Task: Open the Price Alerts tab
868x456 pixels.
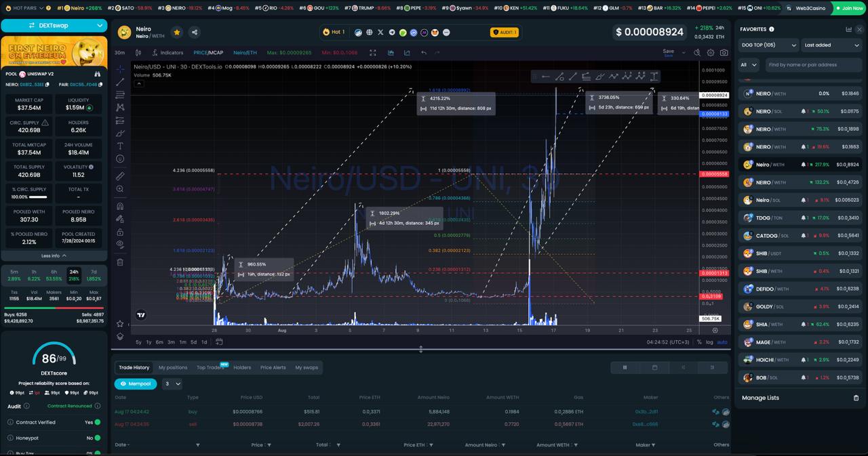Action: 273,367
